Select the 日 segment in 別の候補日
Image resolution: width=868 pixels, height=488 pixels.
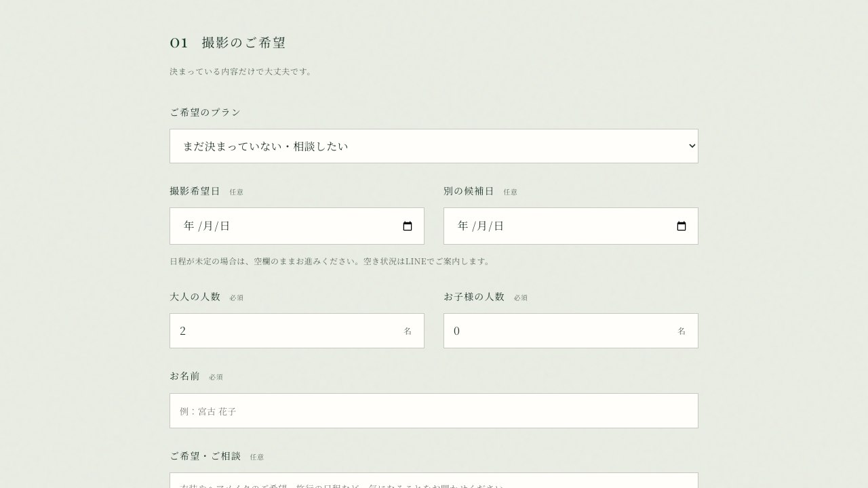[x=499, y=226]
